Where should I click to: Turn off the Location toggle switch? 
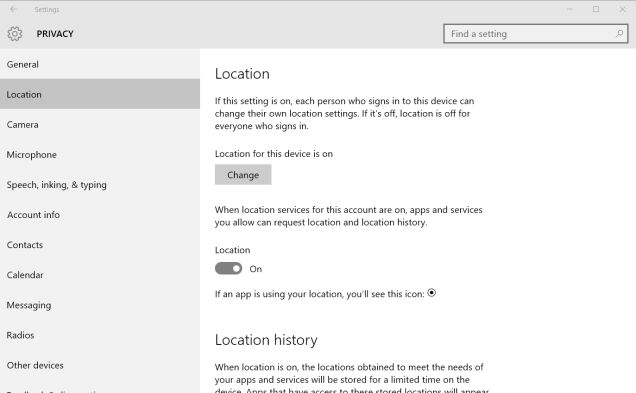[228, 268]
